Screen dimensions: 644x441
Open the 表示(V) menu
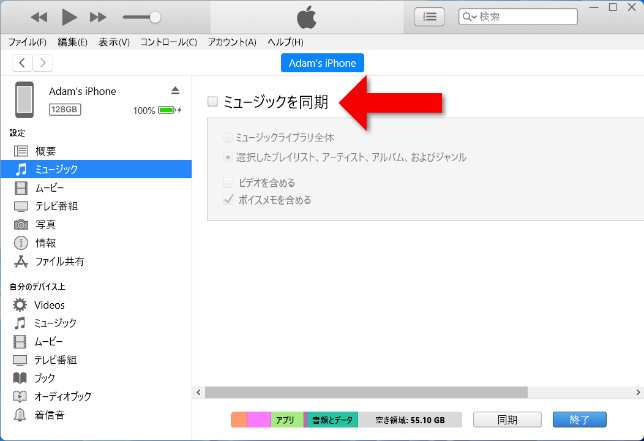point(114,42)
